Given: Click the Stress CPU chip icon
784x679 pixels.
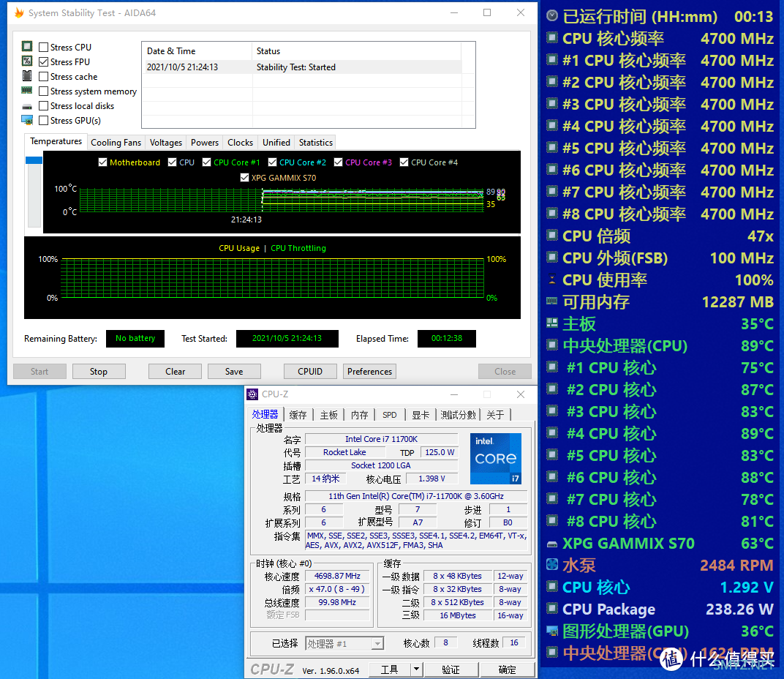Looking at the screenshot, I should [27, 47].
